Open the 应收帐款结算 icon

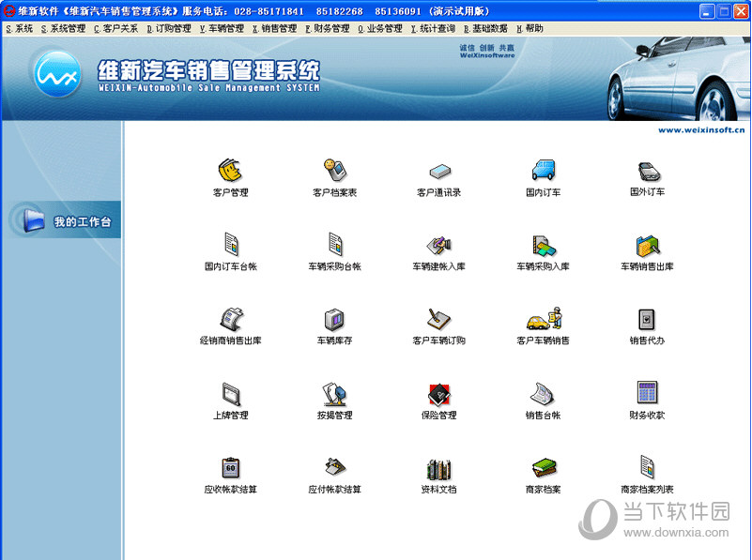pos(231,468)
